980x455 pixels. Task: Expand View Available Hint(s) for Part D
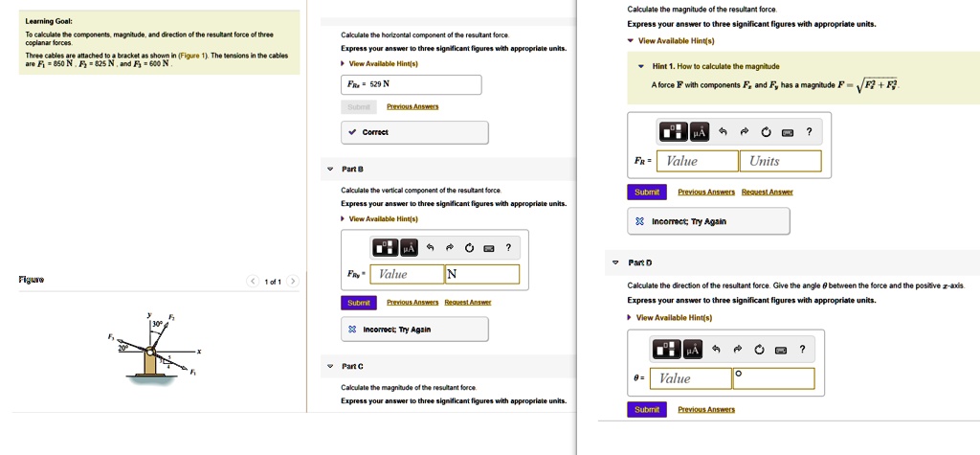pos(674,317)
